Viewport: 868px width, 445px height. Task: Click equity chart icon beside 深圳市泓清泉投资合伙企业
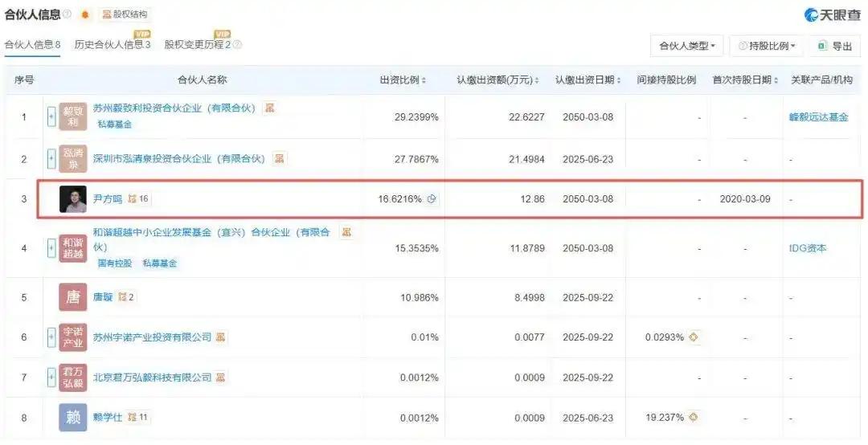point(280,159)
